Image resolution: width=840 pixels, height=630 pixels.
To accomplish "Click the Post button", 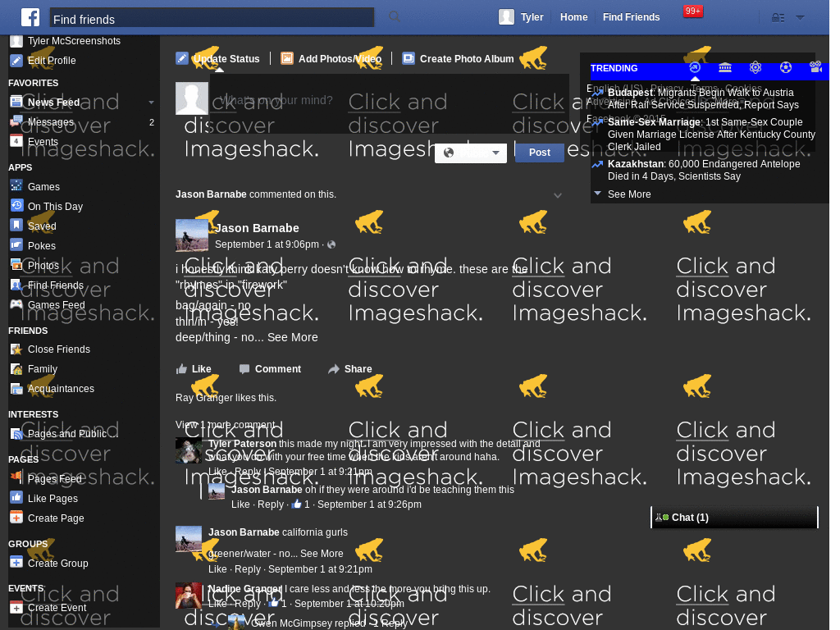I will click(540, 153).
